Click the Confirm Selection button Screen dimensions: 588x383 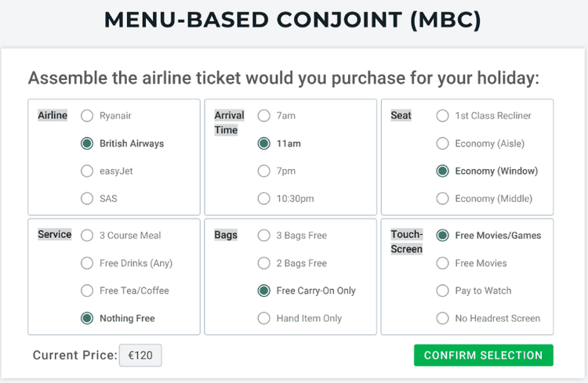[x=483, y=356]
